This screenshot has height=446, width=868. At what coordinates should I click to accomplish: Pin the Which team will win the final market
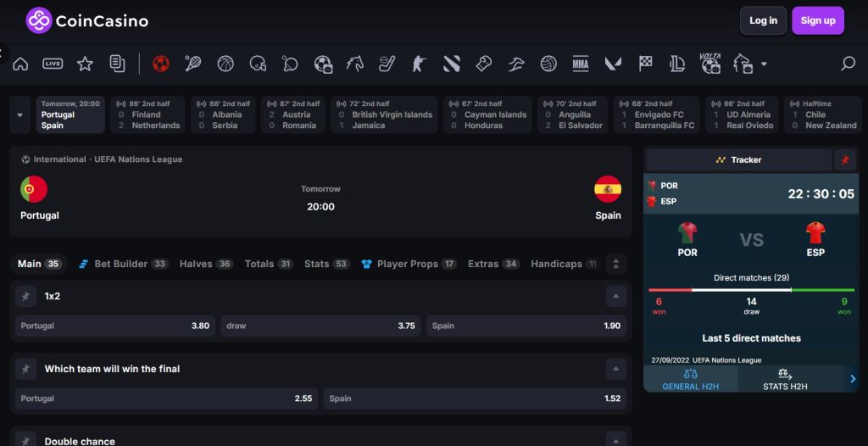25,369
